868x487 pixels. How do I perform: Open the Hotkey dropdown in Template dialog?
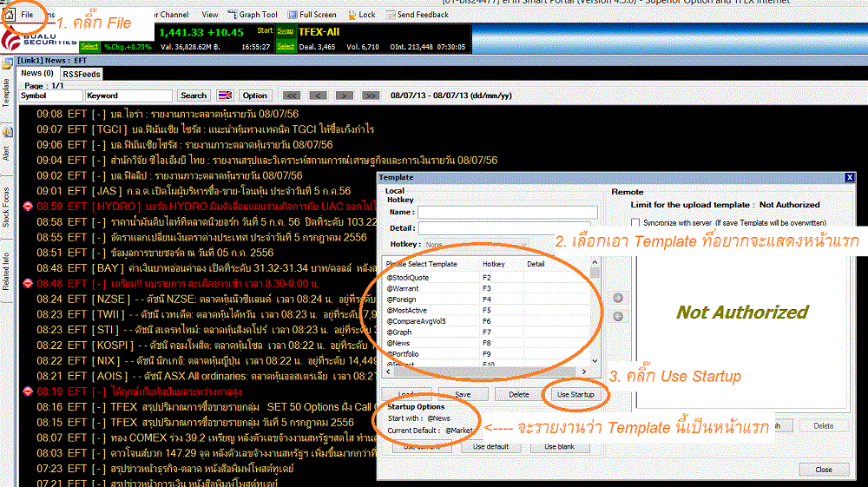click(477, 244)
